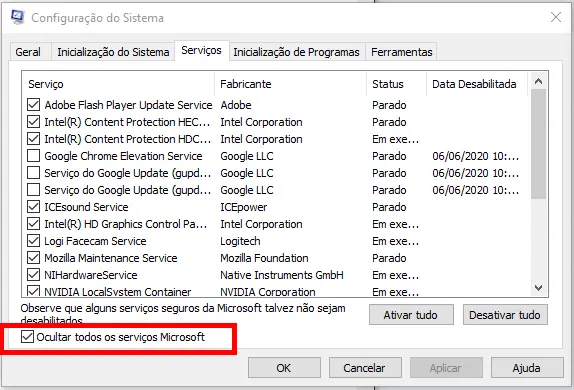Click the Desativar tudo button
Image resolution: width=574 pixels, height=390 pixels.
coord(505,315)
